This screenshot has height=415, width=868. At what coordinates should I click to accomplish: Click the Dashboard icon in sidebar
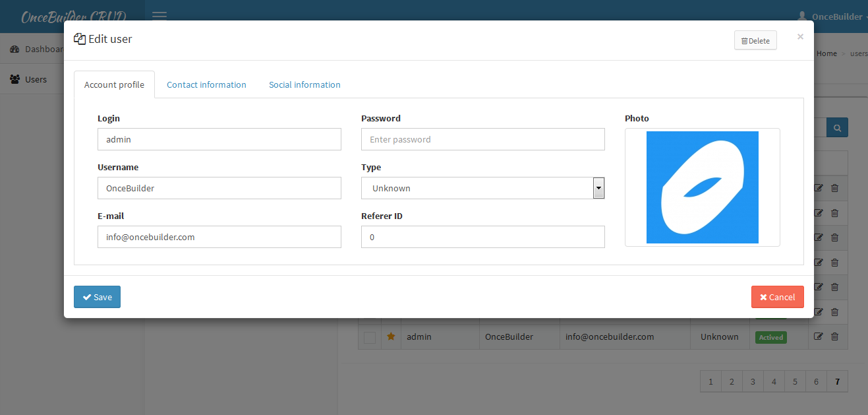(14, 49)
